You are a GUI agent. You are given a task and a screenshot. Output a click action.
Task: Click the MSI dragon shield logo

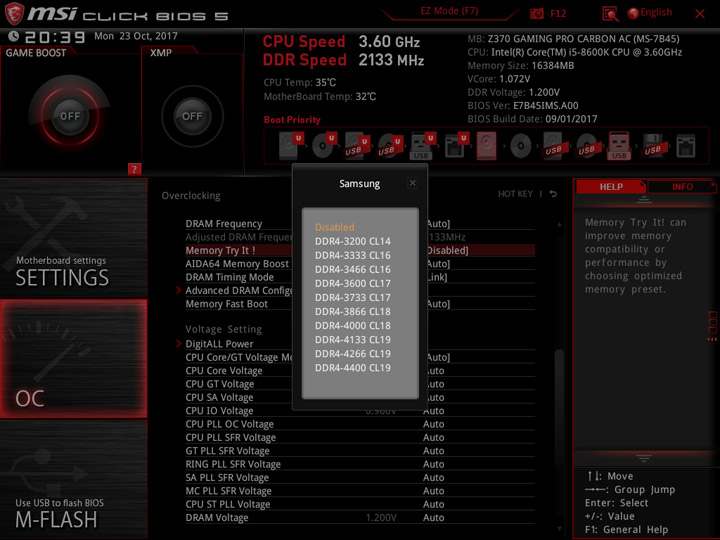click(x=14, y=13)
